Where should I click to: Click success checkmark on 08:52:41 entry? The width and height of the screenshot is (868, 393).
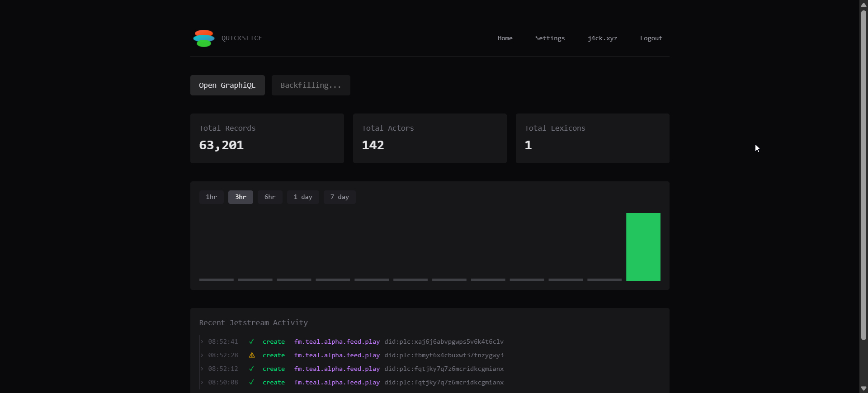(x=252, y=341)
